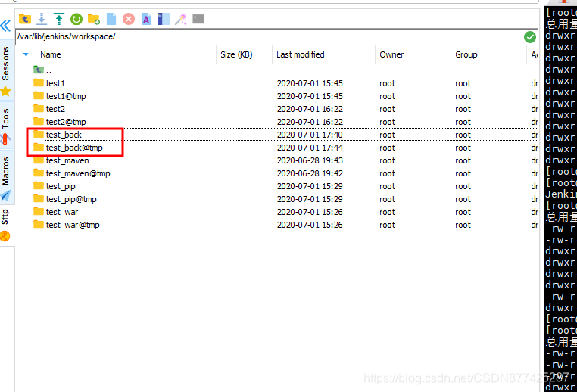Click the folder icon of test_pip
Image resolution: width=577 pixels, height=392 pixels.
tap(39, 185)
